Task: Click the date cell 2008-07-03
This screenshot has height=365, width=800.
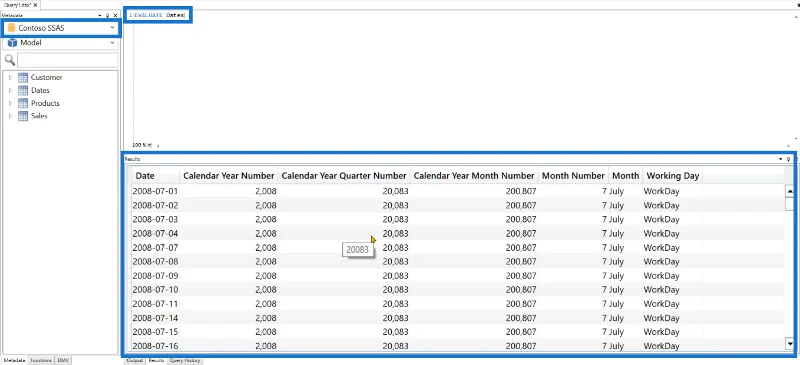Action: (155, 220)
